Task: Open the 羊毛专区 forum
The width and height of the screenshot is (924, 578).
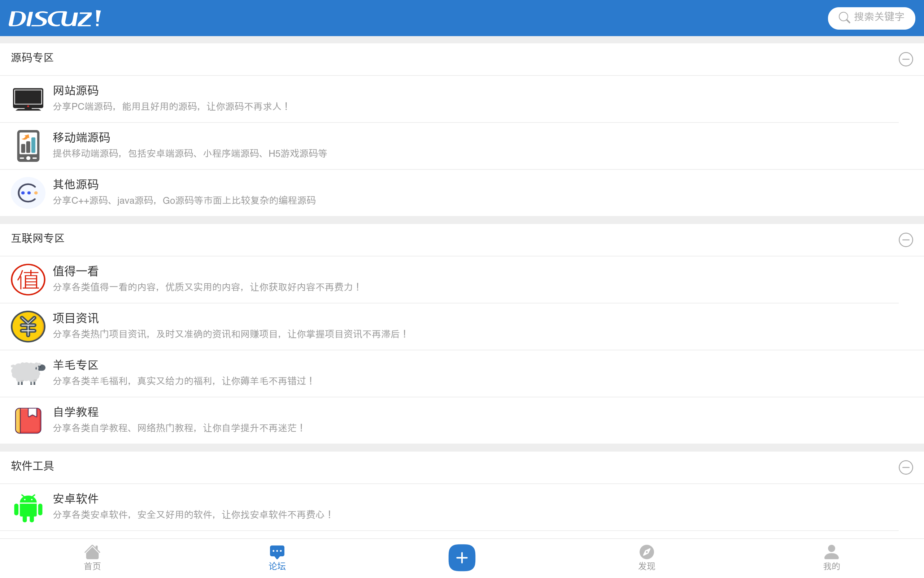Action: click(462, 374)
